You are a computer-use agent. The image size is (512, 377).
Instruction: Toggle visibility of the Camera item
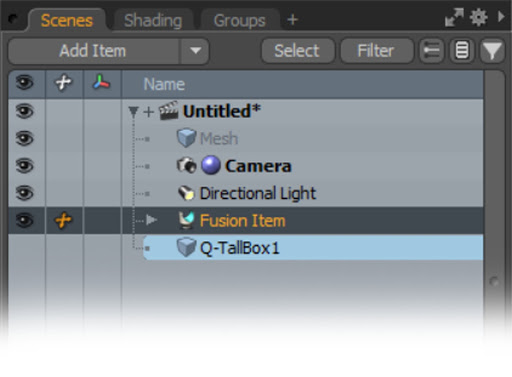[x=25, y=166]
